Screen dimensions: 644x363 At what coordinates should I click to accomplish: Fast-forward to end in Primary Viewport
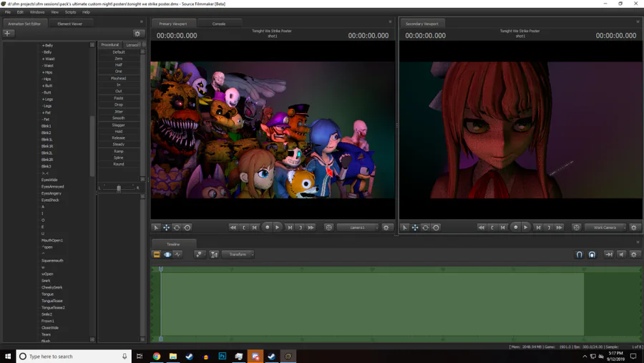pos(311,228)
